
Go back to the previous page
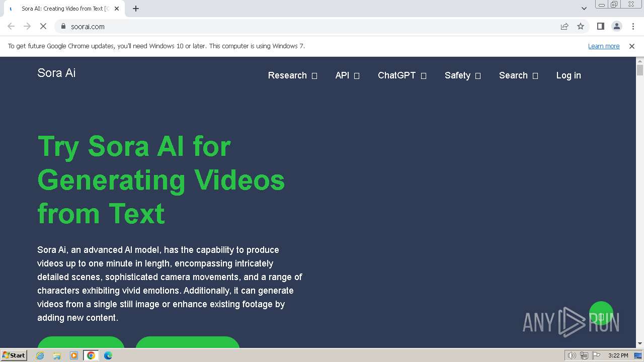coord(11,26)
